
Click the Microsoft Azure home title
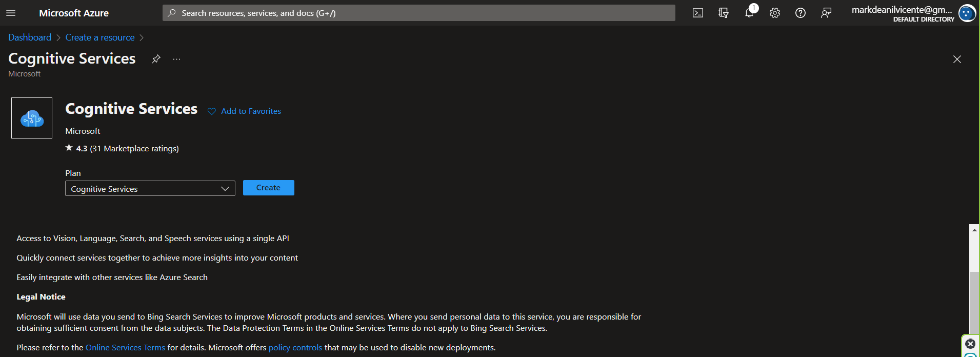coord(74,13)
